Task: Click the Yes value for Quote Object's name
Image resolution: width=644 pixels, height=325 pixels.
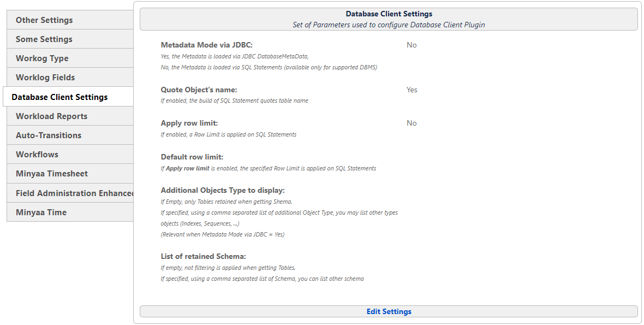Action: (412, 90)
